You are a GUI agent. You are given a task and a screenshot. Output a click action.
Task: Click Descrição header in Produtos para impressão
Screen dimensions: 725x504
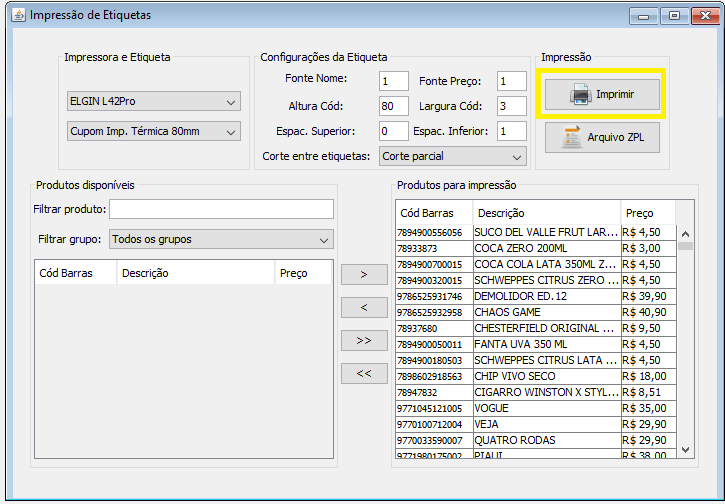[547, 213]
